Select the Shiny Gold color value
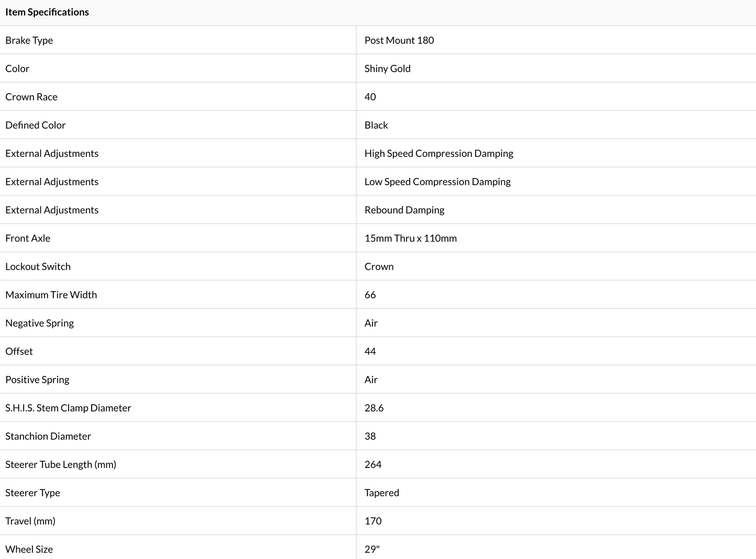 click(x=387, y=69)
